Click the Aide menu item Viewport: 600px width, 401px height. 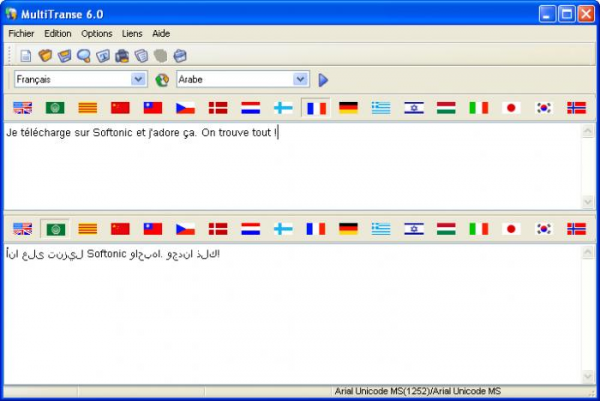[161, 33]
